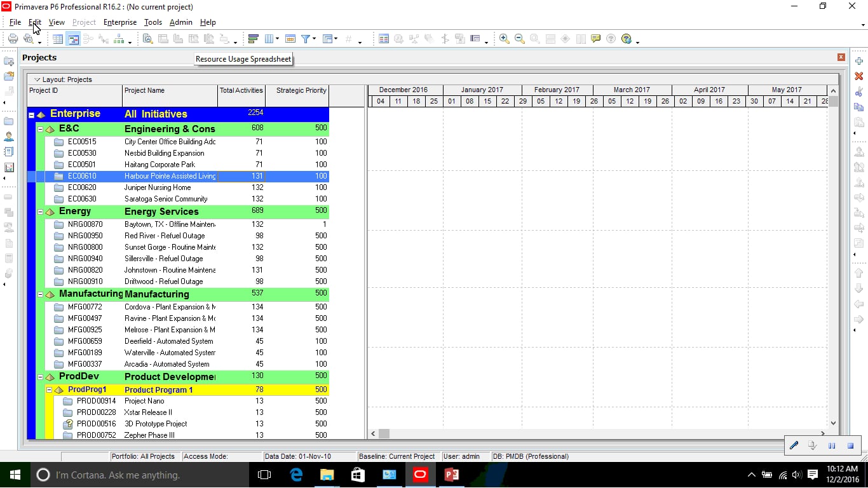Viewport: 868px width, 488px height.
Task: Open the Tools menu
Action: 153,22
